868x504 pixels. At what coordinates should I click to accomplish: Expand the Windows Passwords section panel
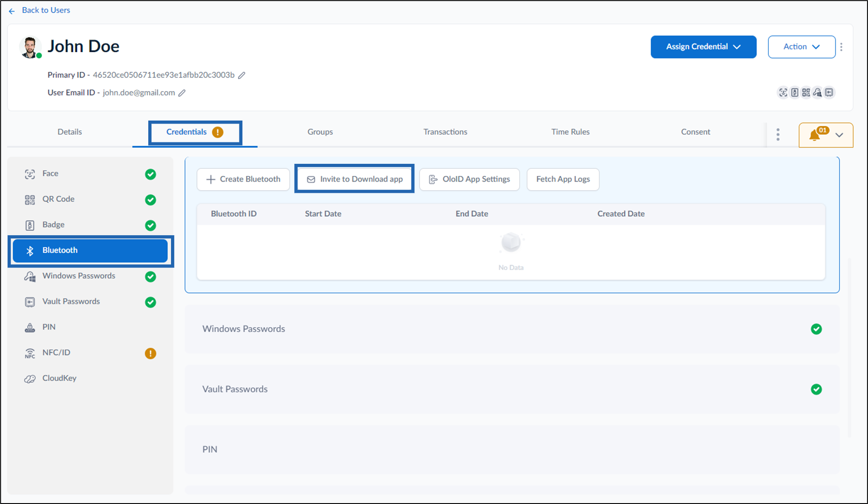pyautogui.click(x=512, y=329)
